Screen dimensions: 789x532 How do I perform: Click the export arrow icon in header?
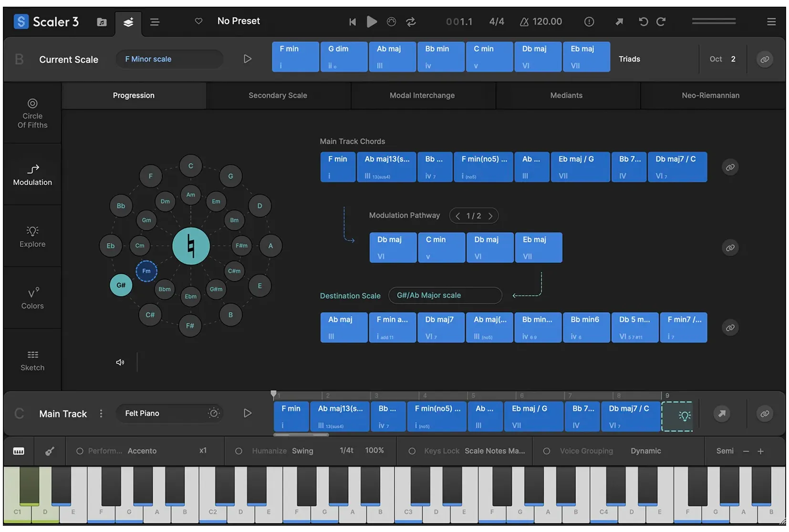click(619, 21)
